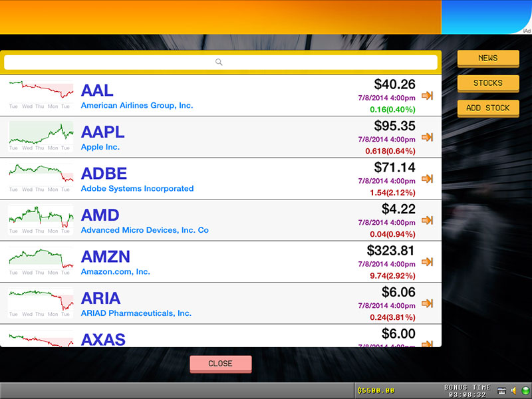Click the $6.06 price
The height and width of the screenshot is (399, 532).
(x=398, y=292)
